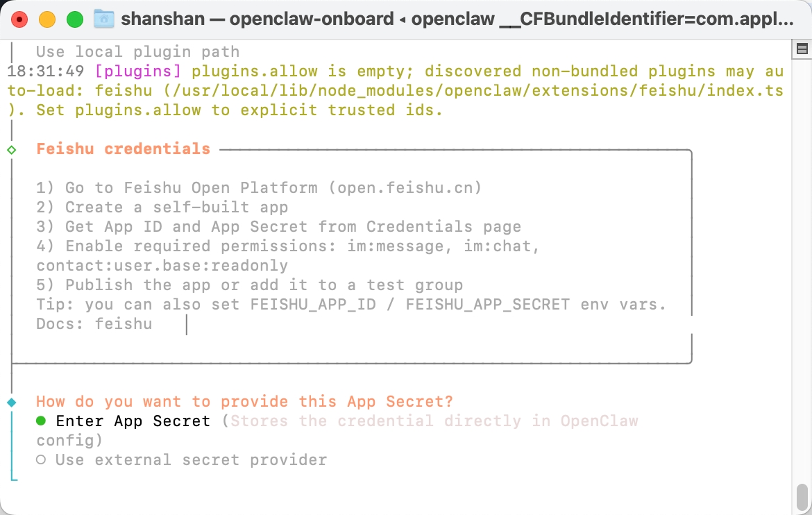Click the blue diamond beside App Secret question
This screenshot has width=812, height=515.
click(x=11, y=402)
